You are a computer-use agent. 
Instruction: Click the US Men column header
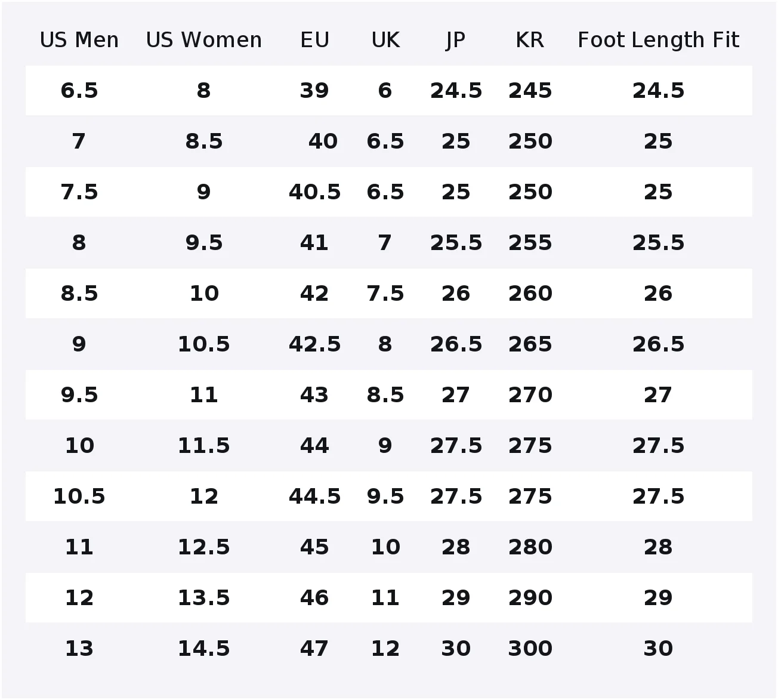[x=79, y=40]
